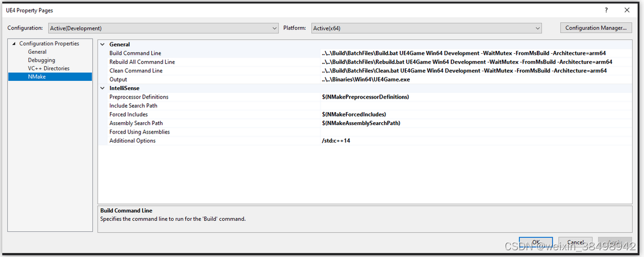Select NMake in the properties tree
Screen dimensions: 644x257
click(x=36, y=76)
